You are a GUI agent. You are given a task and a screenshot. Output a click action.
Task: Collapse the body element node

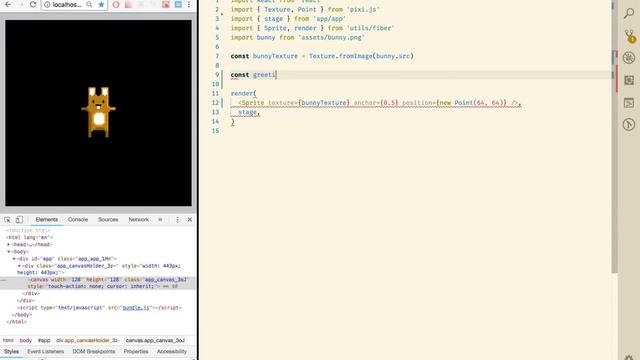pos(9,251)
